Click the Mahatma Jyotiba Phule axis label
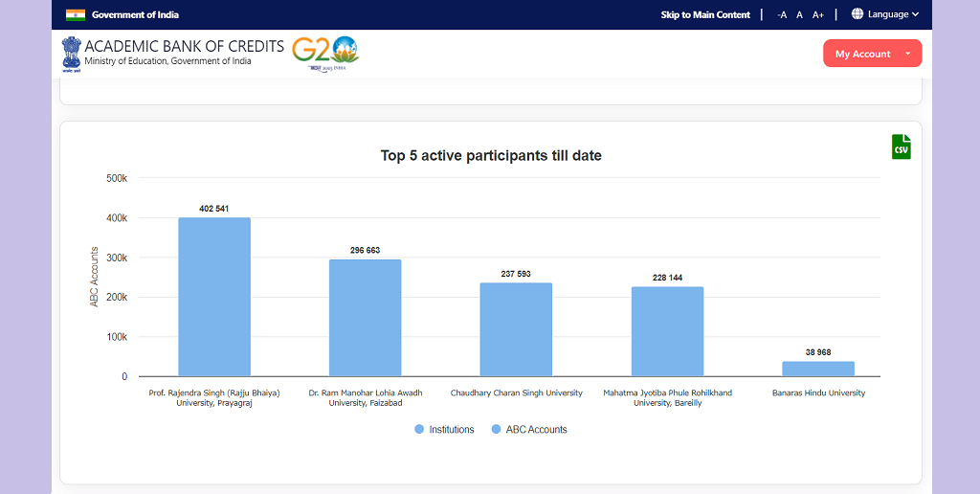The width and height of the screenshot is (980, 494). point(667,397)
